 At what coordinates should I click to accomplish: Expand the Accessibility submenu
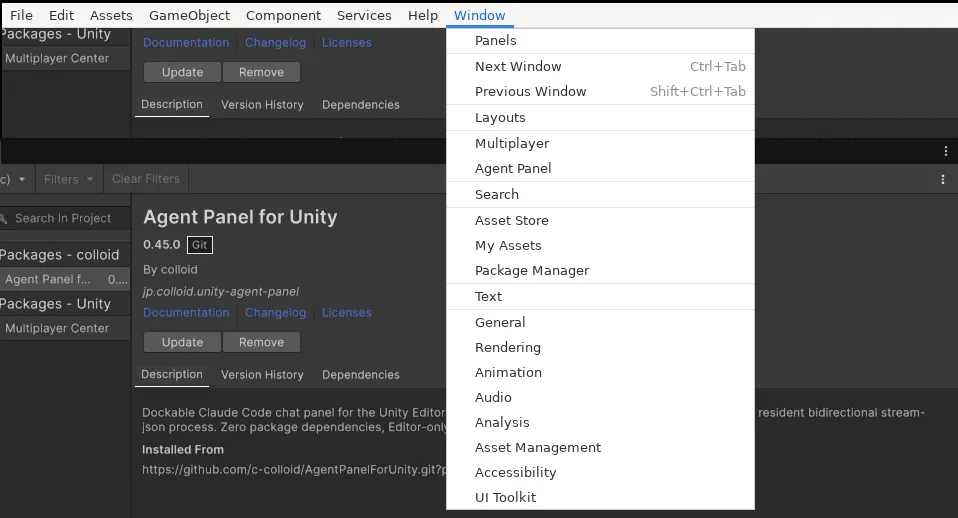coord(600,472)
